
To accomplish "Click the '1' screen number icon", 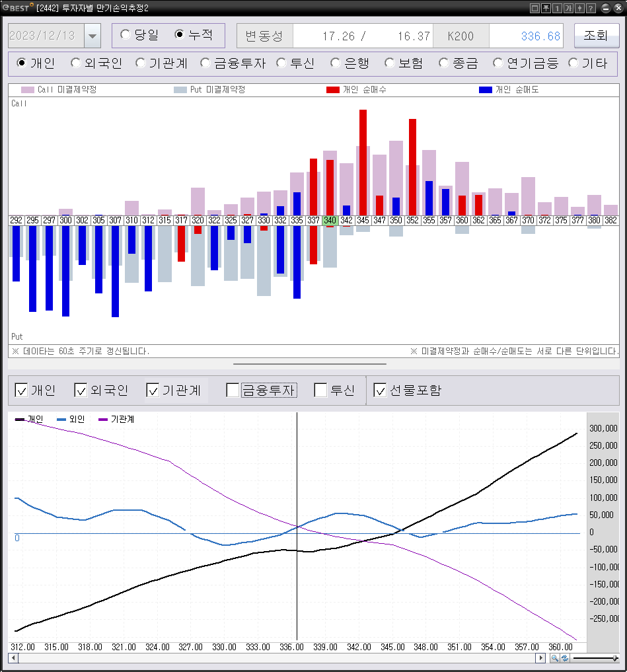I will click(557, 8).
